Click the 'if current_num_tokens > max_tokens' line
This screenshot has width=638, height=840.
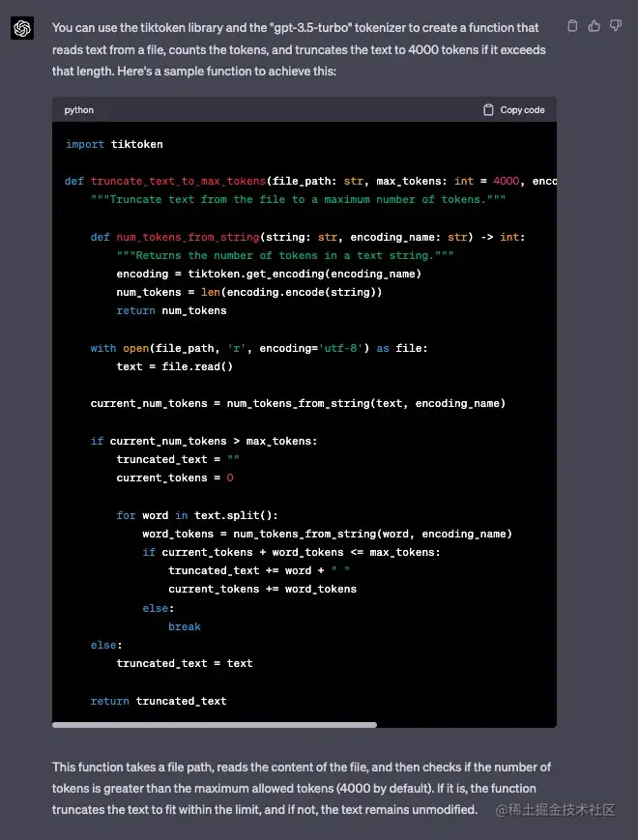coord(204,441)
